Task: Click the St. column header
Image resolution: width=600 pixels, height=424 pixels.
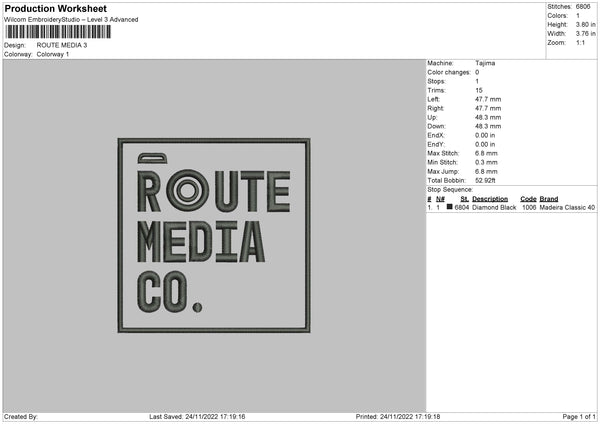Action: 465,199
